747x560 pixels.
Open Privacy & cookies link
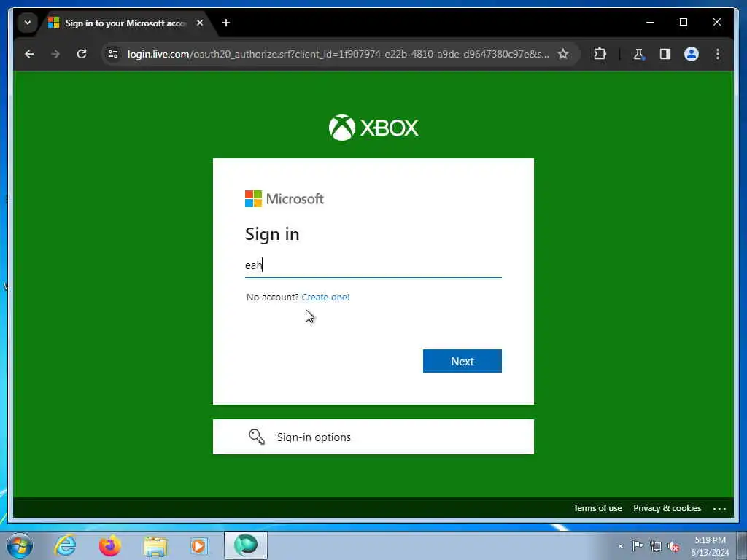pos(667,508)
